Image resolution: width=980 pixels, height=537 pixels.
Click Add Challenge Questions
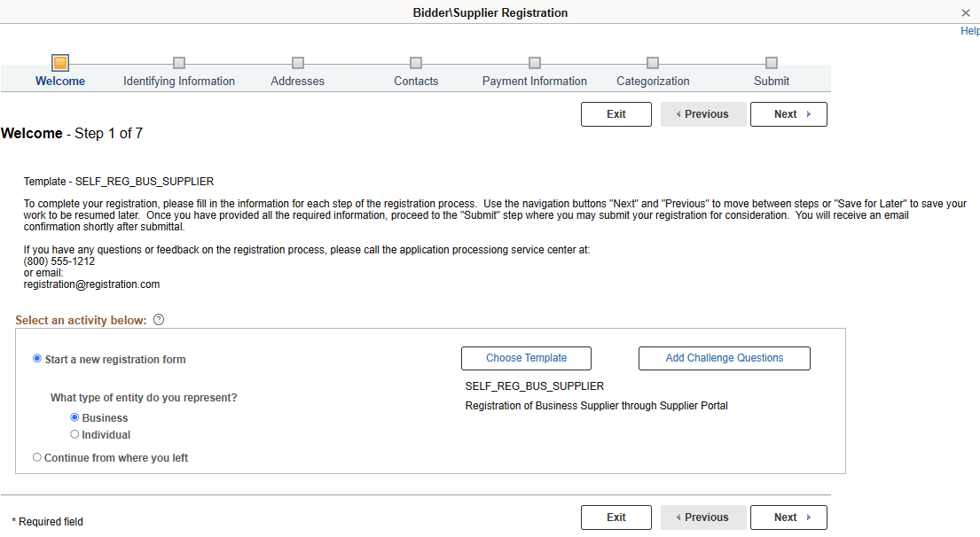[x=724, y=358]
